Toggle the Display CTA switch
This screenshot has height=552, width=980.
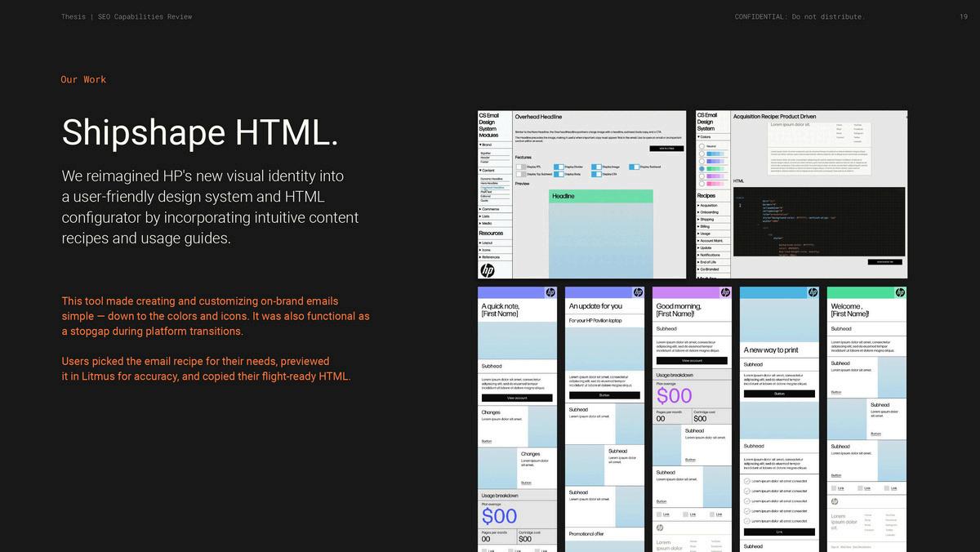click(x=596, y=174)
